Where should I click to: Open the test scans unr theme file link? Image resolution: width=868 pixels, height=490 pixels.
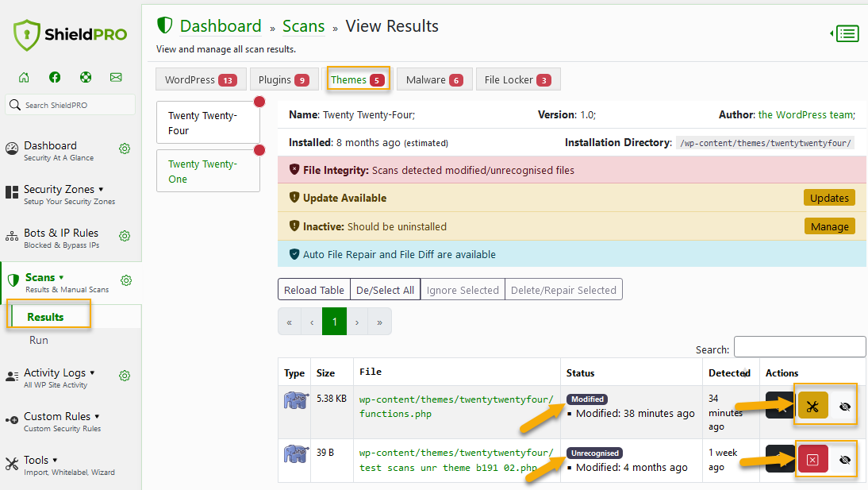(x=456, y=460)
